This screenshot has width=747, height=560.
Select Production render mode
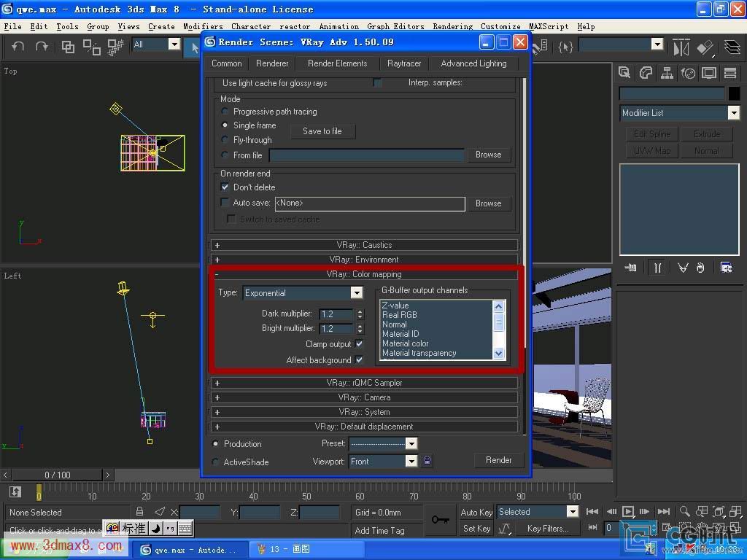coord(216,443)
